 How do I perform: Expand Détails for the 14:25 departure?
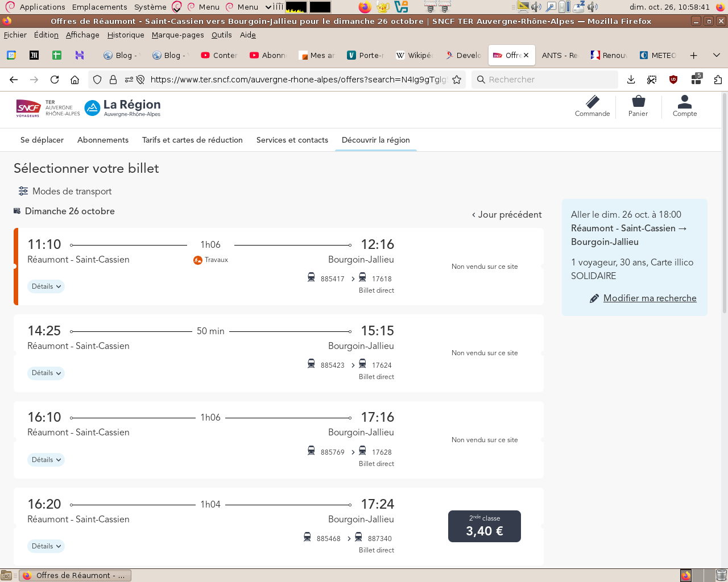click(46, 373)
